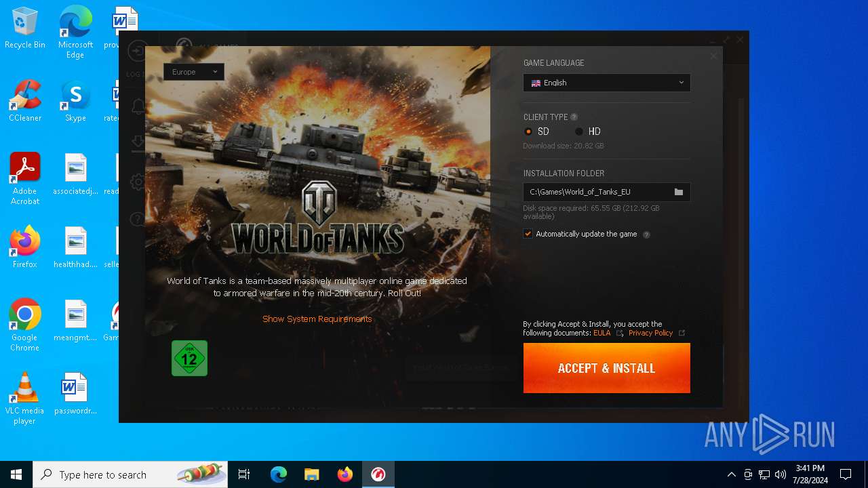Click the taskbar search box
Image resolution: width=868 pixels, height=488 pixels.
pyautogui.click(x=130, y=474)
